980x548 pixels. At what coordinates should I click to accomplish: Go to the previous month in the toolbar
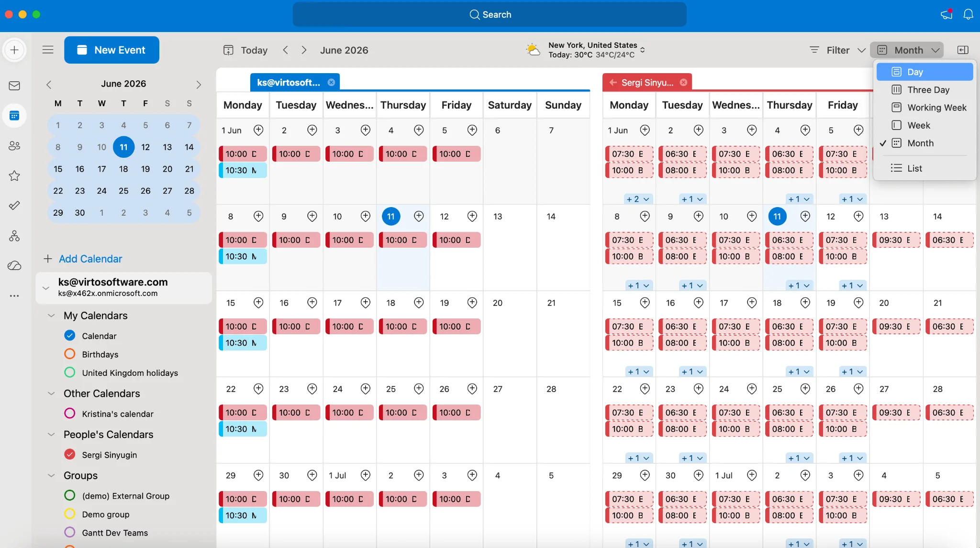(x=285, y=50)
